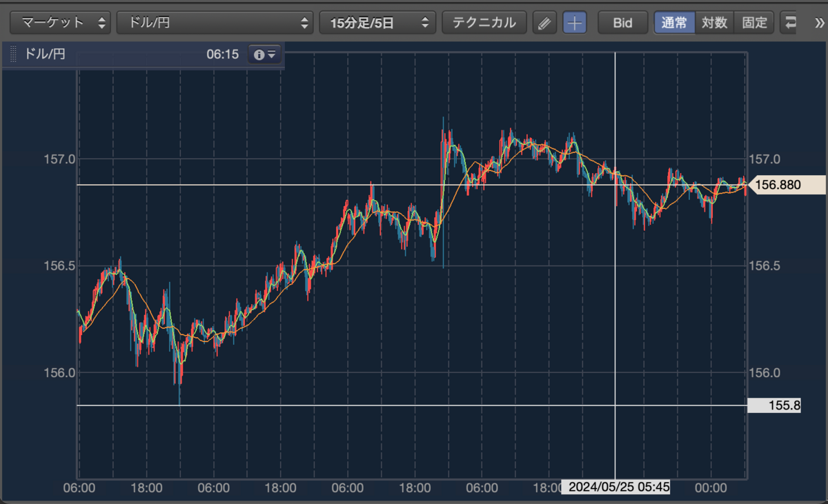Click the right-axis 157.0 label
Screen dimensions: 828x504
point(765,159)
